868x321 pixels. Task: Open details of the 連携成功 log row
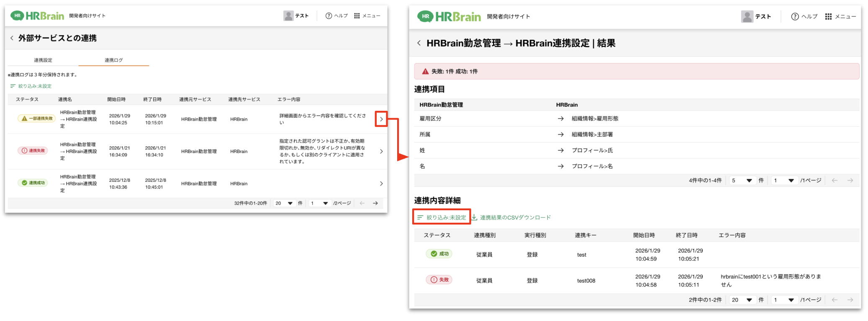[381, 183]
